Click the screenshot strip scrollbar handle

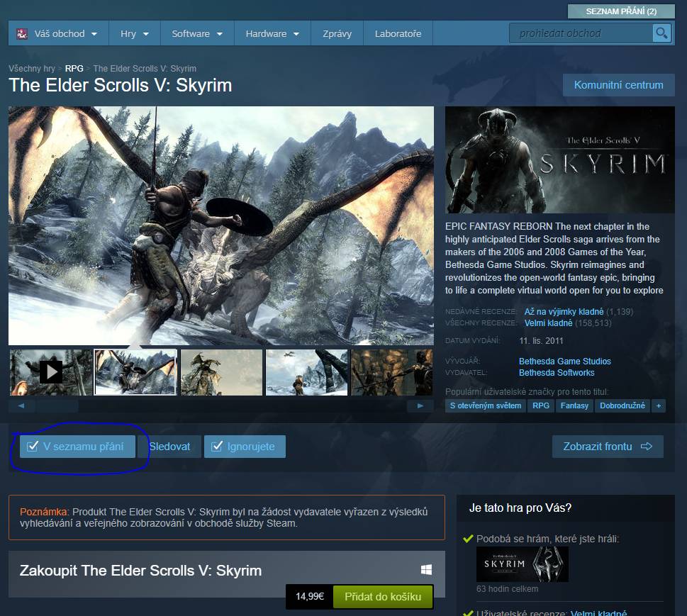pyautogui.click(x=57, y=405)
